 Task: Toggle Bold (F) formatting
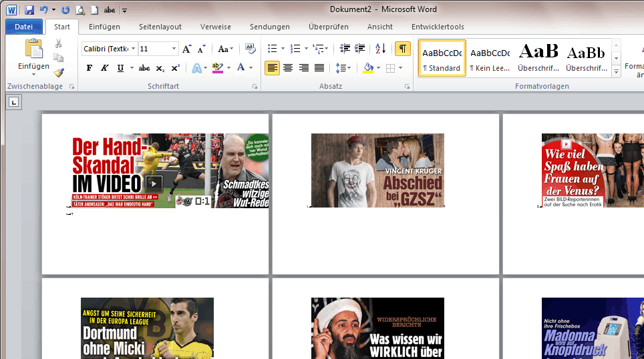tap(89, 68)
